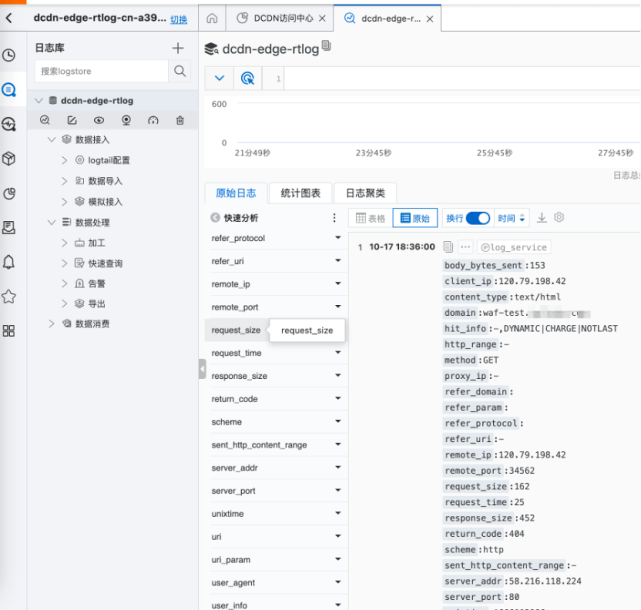Click the copy icon beside dcdn-edge-rtlog title
Image resolution: width=641 pixels, height=610 pixels.
pos(327,47)
